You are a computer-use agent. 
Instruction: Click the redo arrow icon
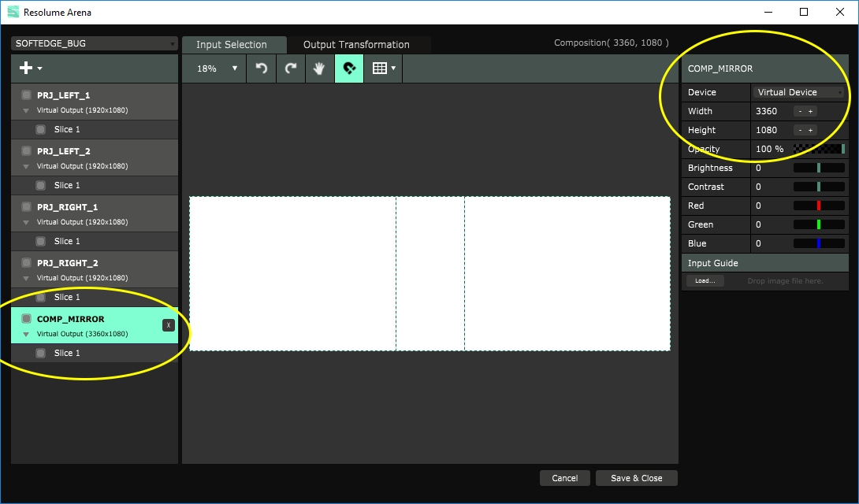point(291,69)
